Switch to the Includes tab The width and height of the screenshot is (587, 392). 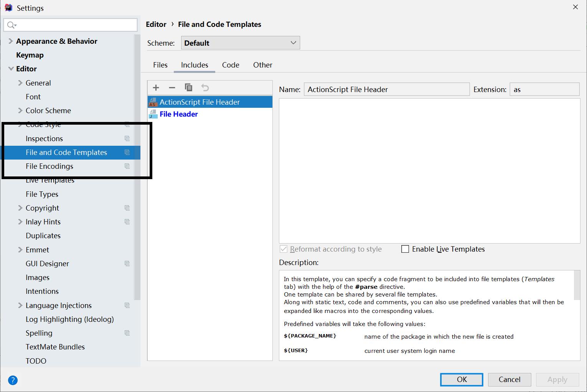[x=195, y=65]
